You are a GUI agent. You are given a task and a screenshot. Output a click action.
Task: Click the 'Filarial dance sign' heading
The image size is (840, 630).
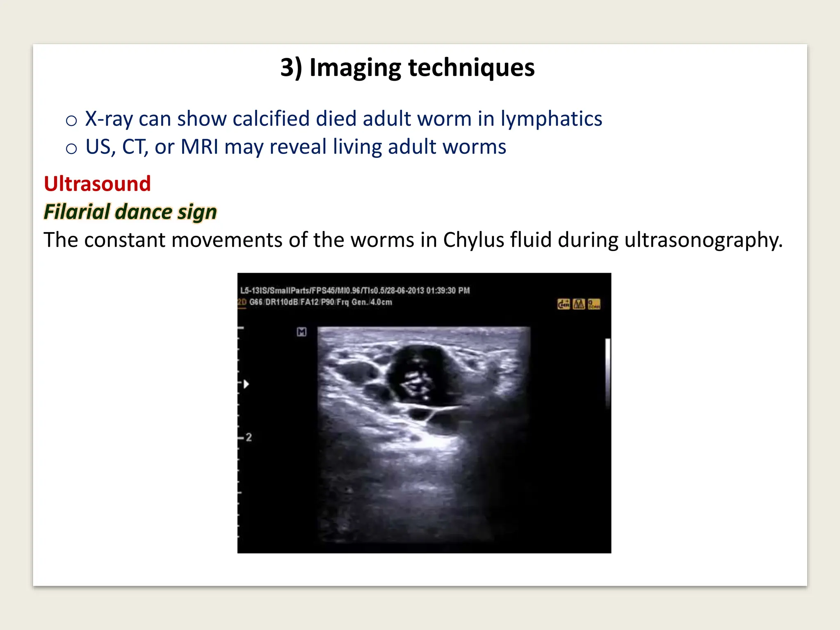point(130,212)
